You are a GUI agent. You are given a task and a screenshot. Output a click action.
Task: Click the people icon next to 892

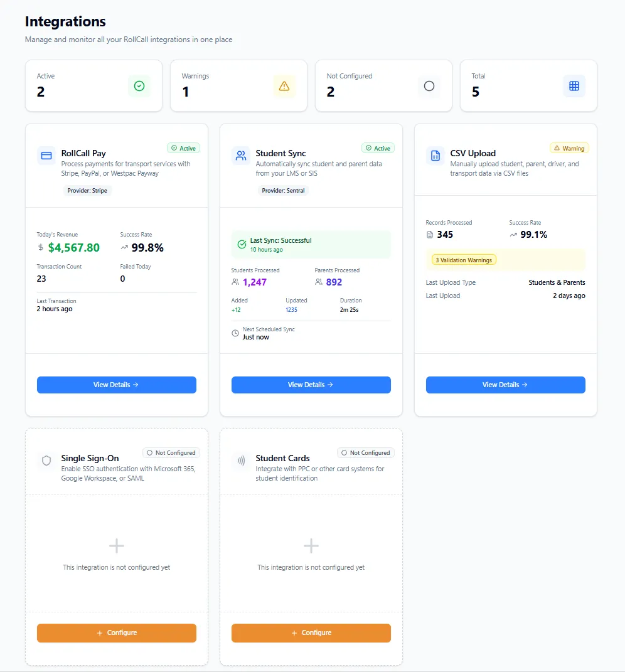click(x=319, y=282)
